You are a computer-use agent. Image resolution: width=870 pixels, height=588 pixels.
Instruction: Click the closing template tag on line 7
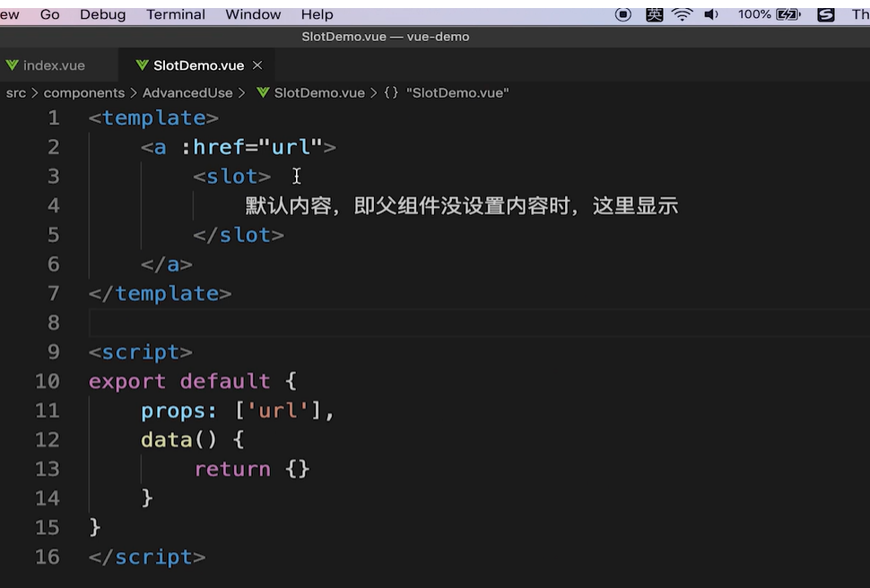tap(161, 293)
